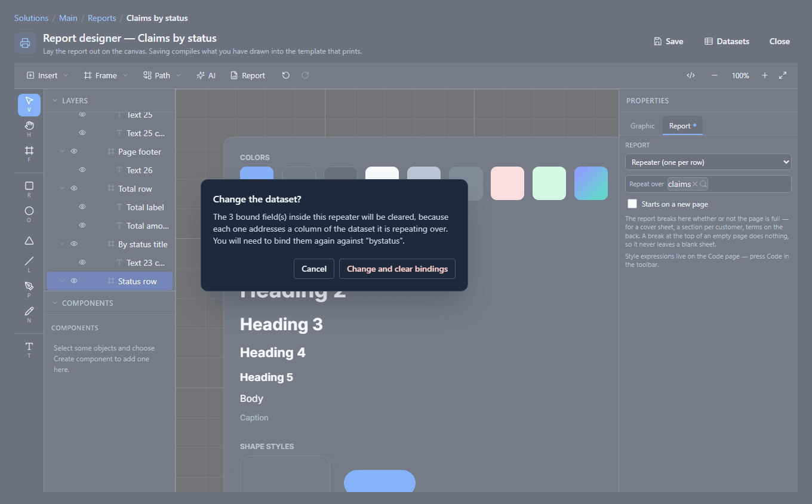Screen dimensions: 812x504
Task: Go to Solutions breadcrumb link
Action: click(32, 18)
